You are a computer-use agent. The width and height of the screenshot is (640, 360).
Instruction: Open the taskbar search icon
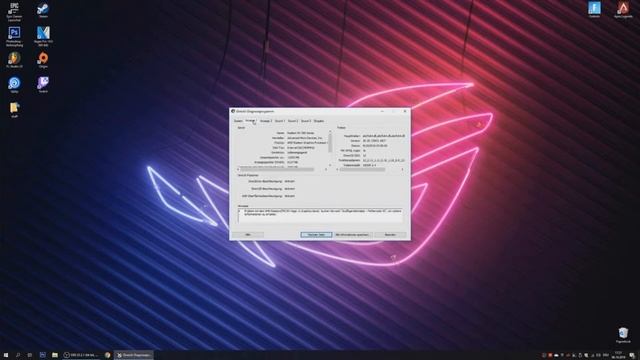pyautogui.click(x=18, y=355)
